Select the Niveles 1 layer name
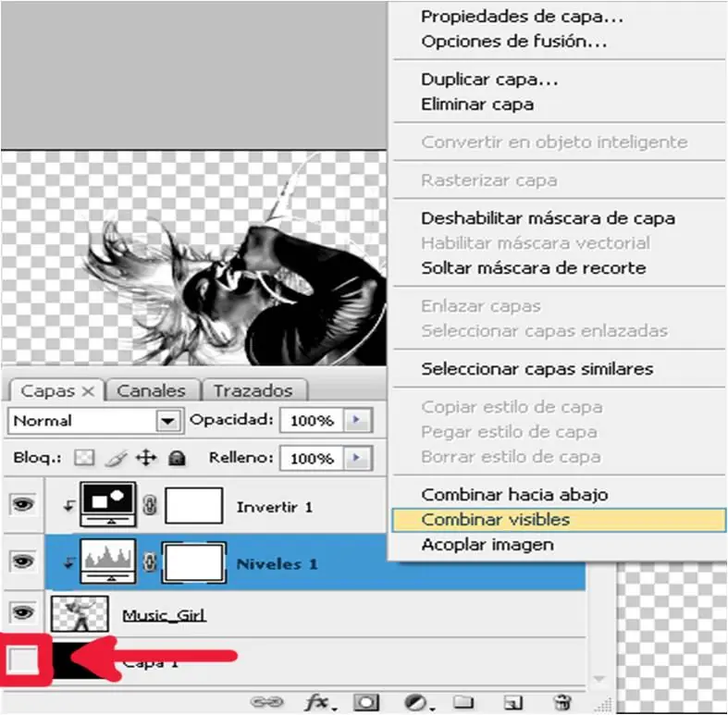 point(278,564)
